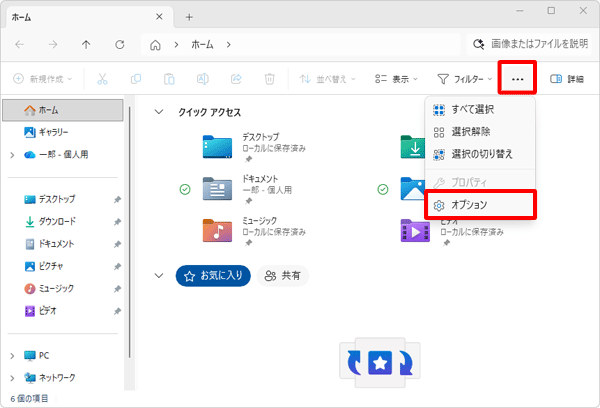600x408 pixels.
Task: Collapse the お気に入り section chevron
Action: (159, 276)
